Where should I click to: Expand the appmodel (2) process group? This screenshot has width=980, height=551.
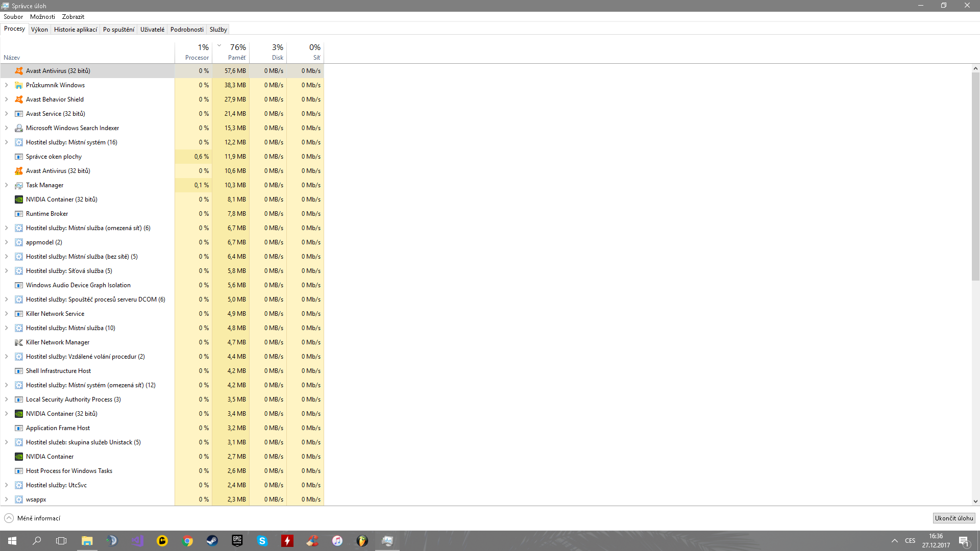pos(7,242)
